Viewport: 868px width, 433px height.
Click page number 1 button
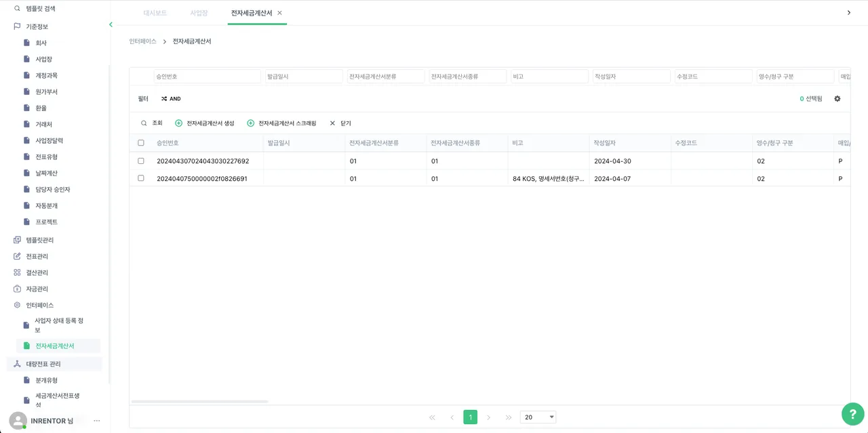pyautogui.click(x=470, y=417)
